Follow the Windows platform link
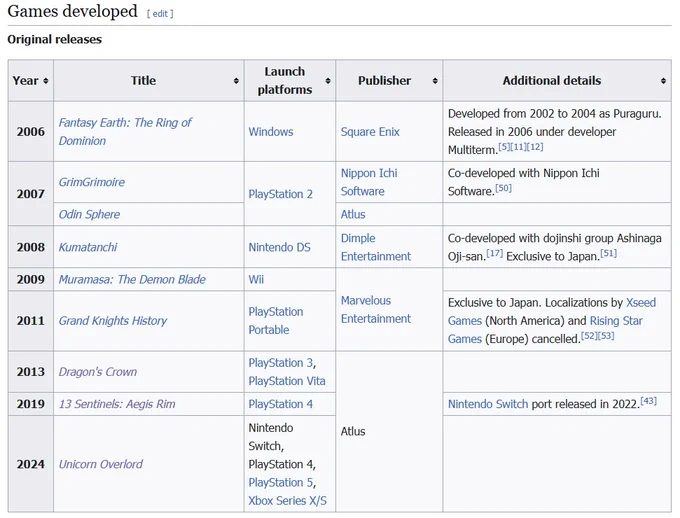680x518 pixels. point(271,131)
